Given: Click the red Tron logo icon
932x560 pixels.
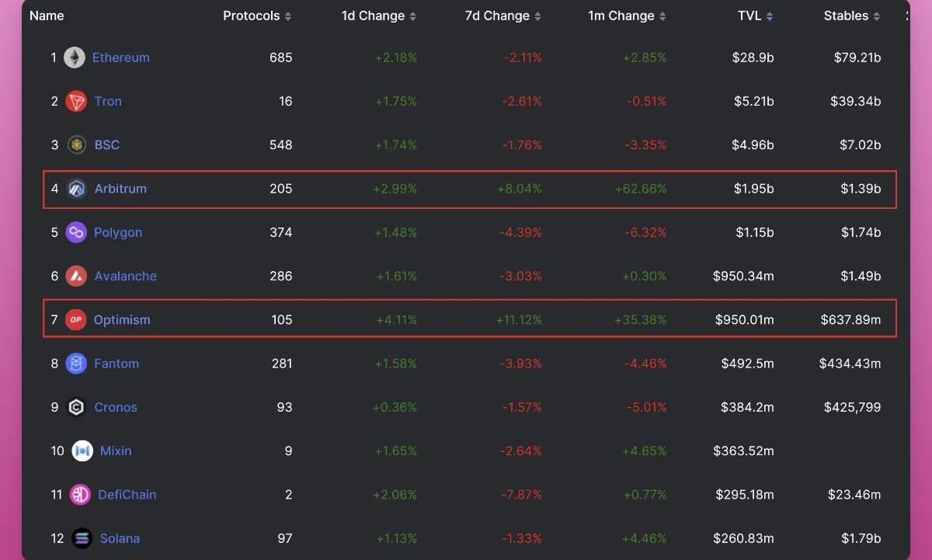Looking at the screenshot, I should point(76,101).
